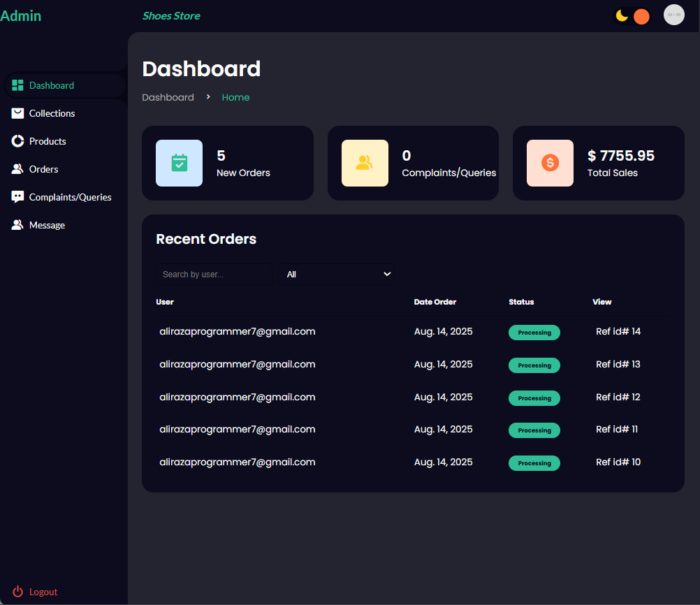Screen dimensions: 700x605
Task: Open order Ref id# 14
Action: 618,331
